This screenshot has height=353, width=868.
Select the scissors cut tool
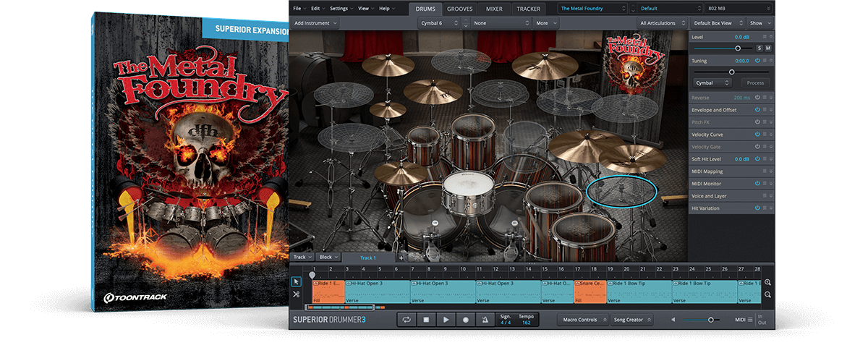pos(296,294)
